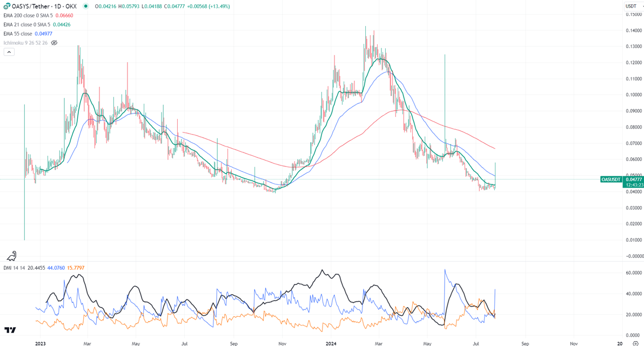Click the 0.07000 price axis label

(634, 143)
